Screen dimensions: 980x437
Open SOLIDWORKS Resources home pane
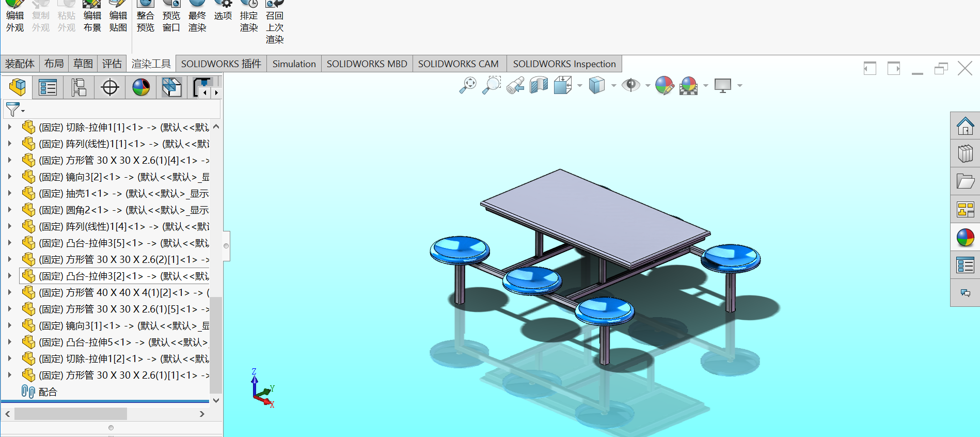click(965, 126)
